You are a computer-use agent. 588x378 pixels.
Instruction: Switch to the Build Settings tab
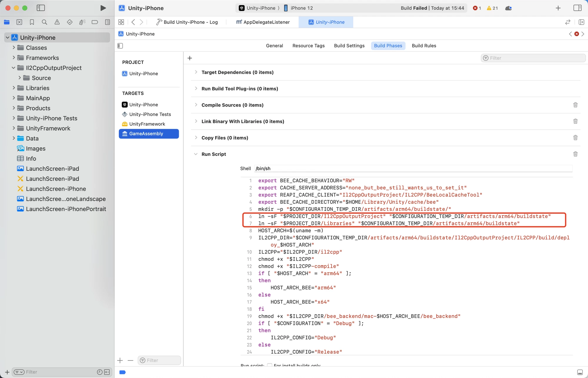click(x=349, y=46)
